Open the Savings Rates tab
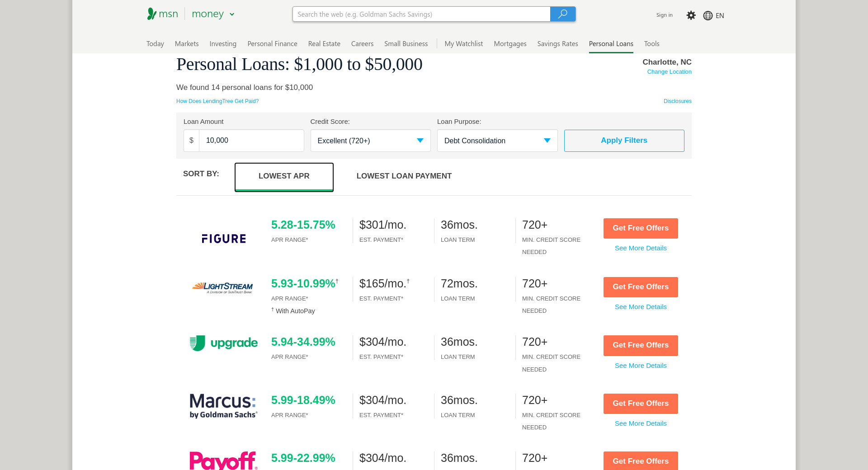The height and width of the screenshot is (470, 868). pyautogui.click(x=557, y=44)
